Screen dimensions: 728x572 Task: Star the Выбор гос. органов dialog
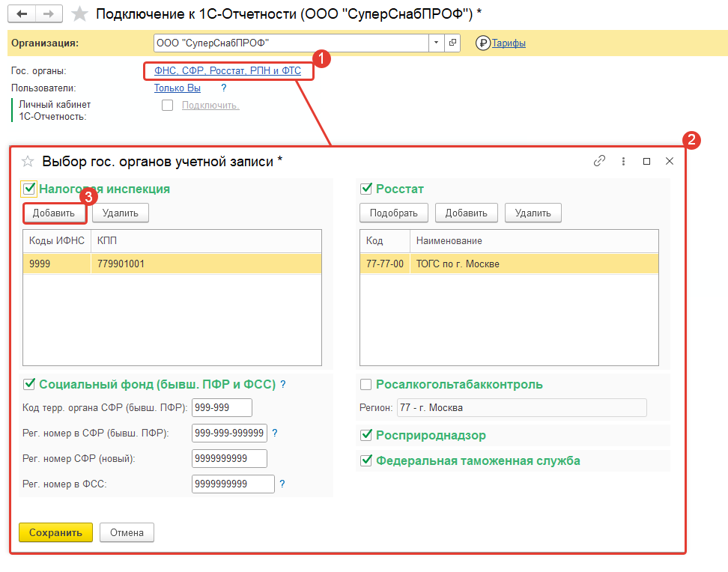[x=28, y=162]
